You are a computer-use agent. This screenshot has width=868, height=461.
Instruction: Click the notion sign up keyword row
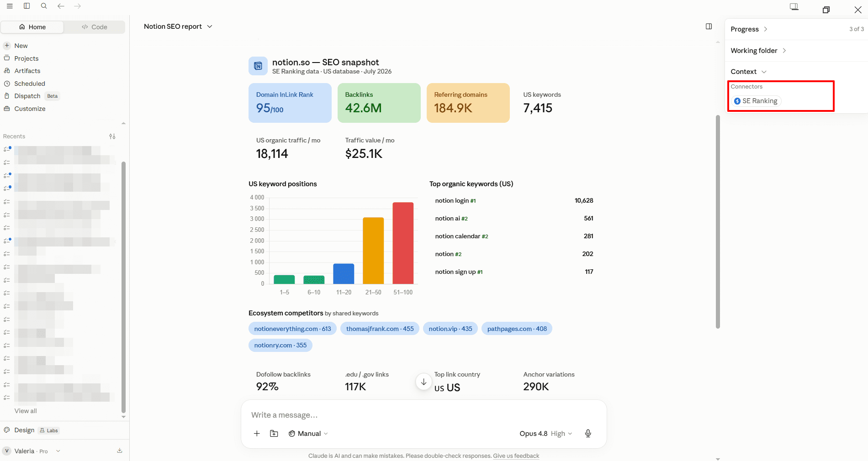[x=514, y=272]
